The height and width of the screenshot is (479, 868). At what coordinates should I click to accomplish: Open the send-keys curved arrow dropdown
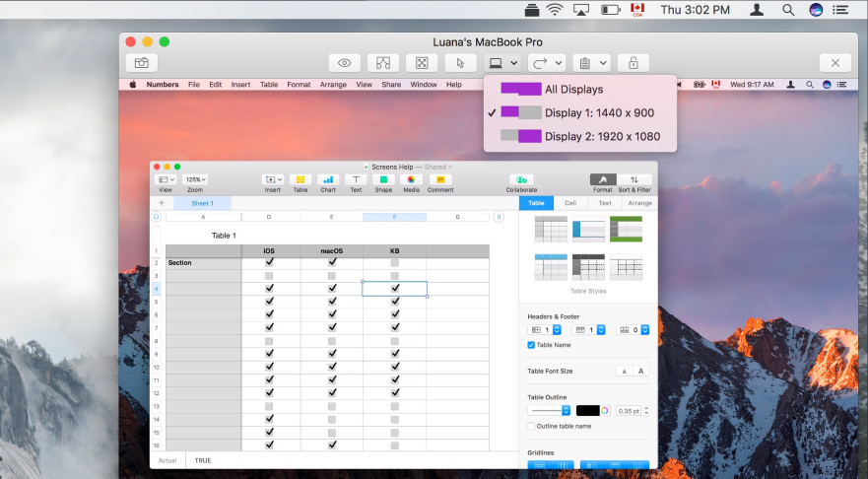[x=547, y=63]
